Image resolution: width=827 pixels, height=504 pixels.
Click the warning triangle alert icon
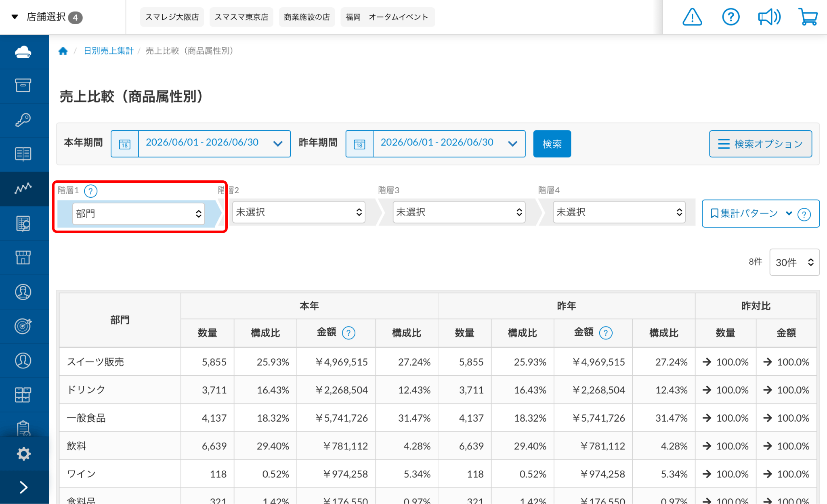pos(692,17)
